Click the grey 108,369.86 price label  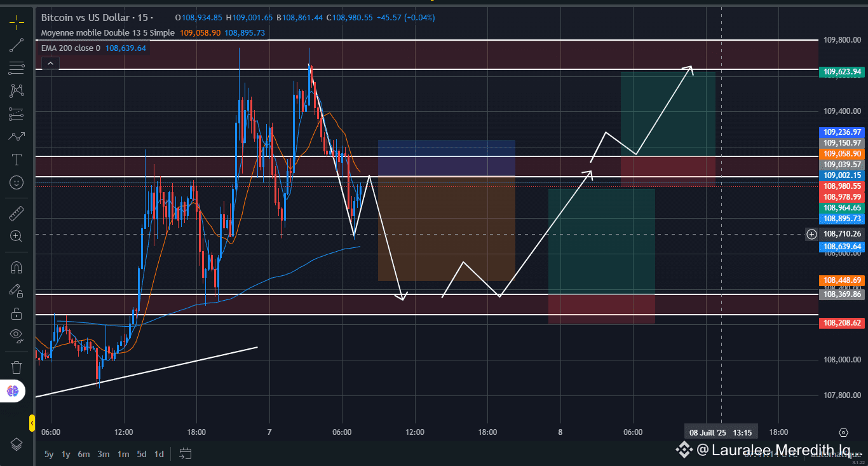pos(843,294)
